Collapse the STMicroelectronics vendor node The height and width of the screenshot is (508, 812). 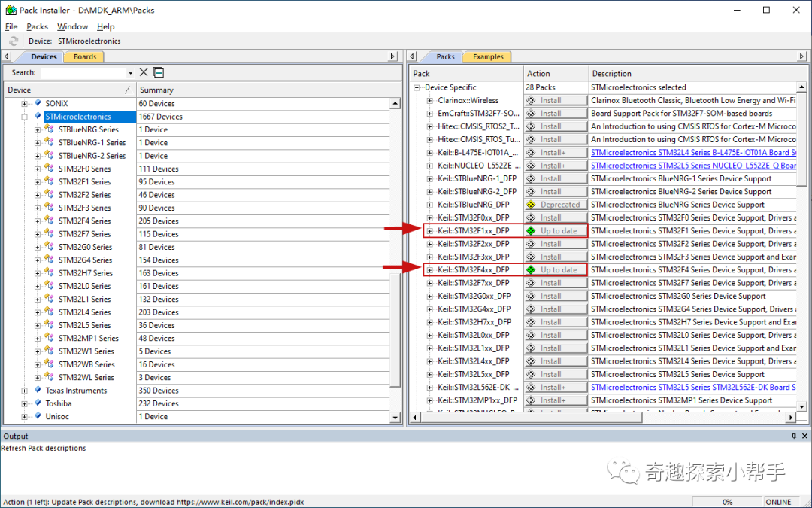coord(24,117)
